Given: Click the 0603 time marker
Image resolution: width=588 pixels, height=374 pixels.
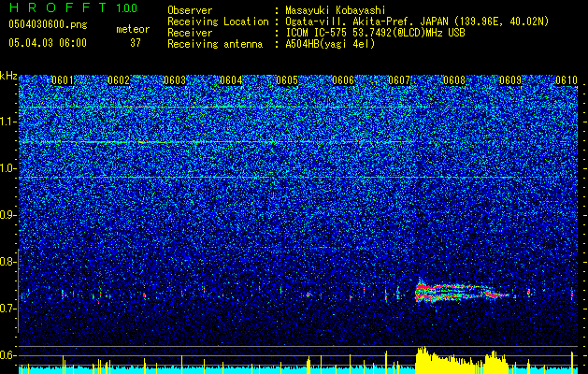Looking at the screenshot, I should coord(175,80).
